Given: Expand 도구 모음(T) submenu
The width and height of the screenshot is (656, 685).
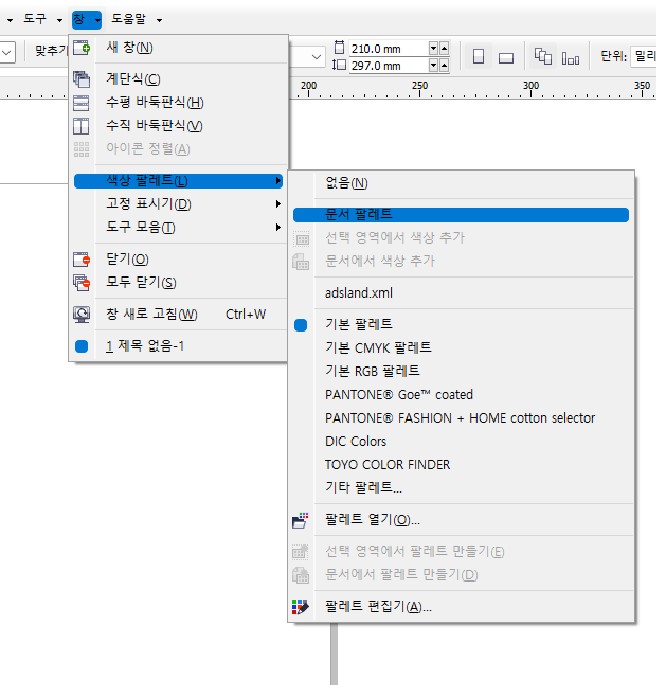Looking at the screenshot, I should pyautogui.click(x=178, y=227).
